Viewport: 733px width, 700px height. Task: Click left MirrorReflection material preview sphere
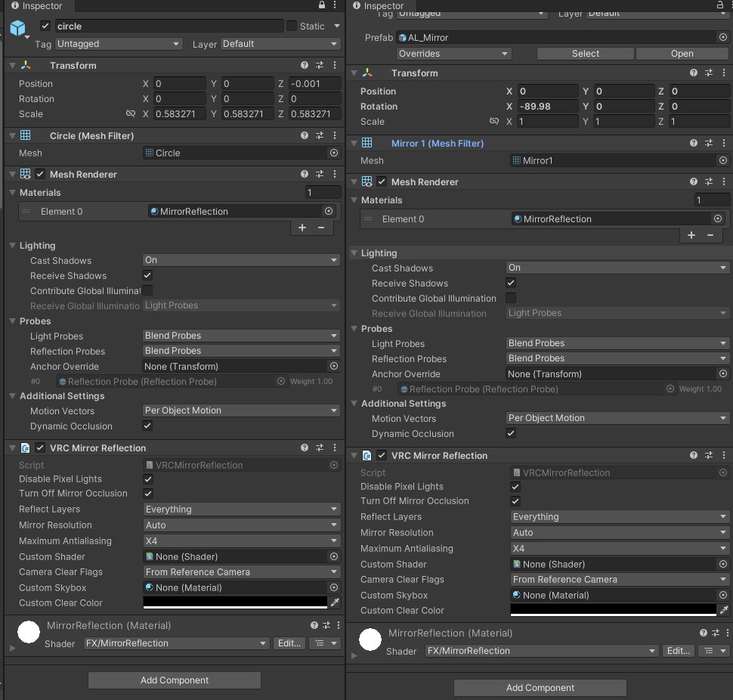(x=29, y=632)
